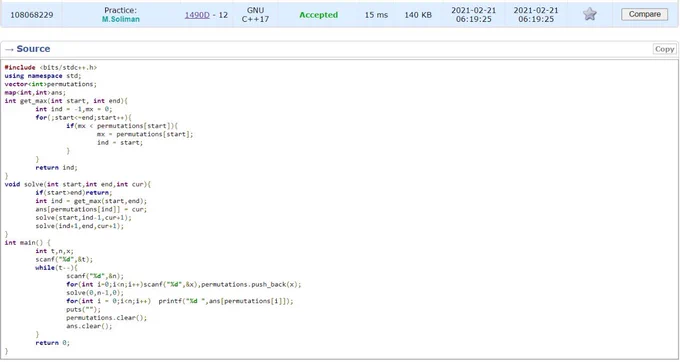Click the favorite star icon for submission 108068229
Screen dimensions: 680x362
pos(589,14)
